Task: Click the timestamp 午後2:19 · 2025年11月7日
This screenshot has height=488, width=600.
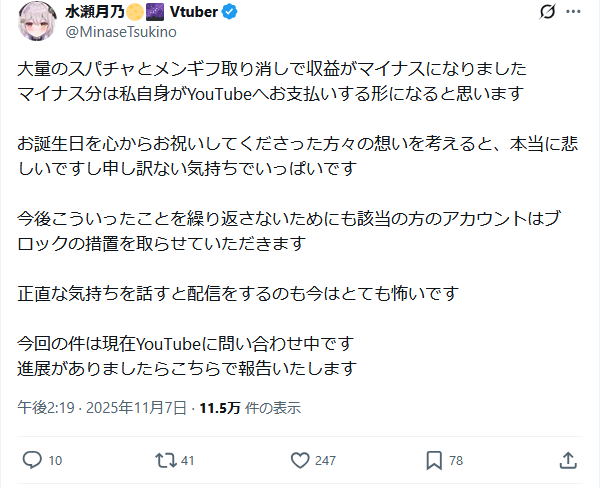Action: [103, 408]
